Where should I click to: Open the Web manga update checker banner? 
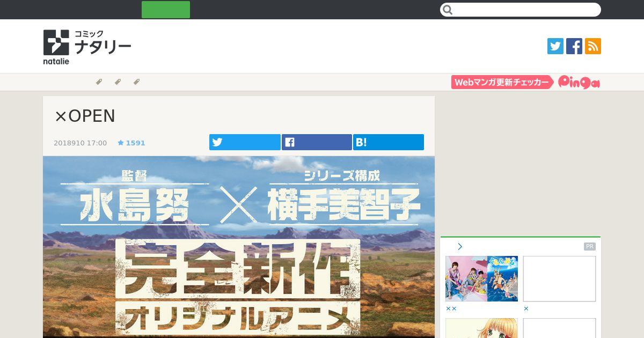coord(502,82)
